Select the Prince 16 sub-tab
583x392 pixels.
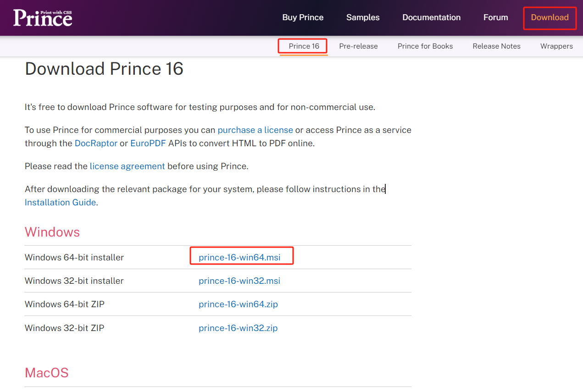pos(304,46)
